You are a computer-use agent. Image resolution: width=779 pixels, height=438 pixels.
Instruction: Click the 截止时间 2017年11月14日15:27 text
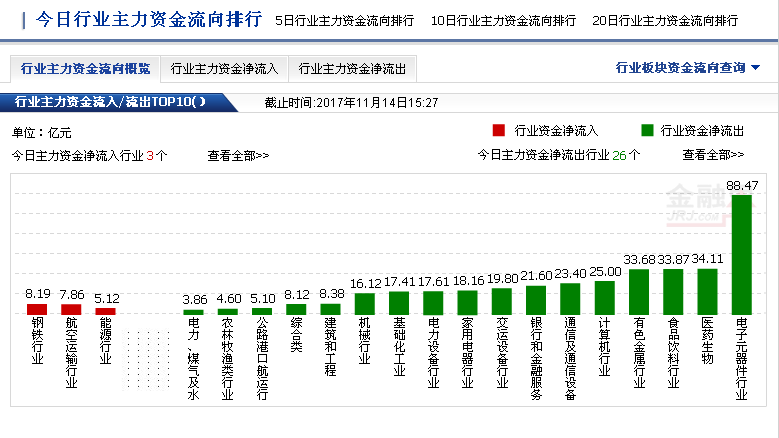[x=351, y=103]
